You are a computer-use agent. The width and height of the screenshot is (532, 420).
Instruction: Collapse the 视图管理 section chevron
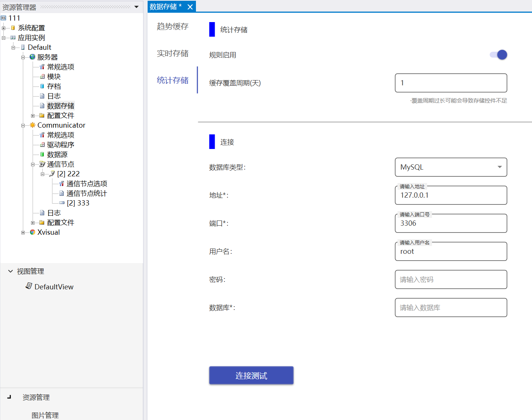10,271
